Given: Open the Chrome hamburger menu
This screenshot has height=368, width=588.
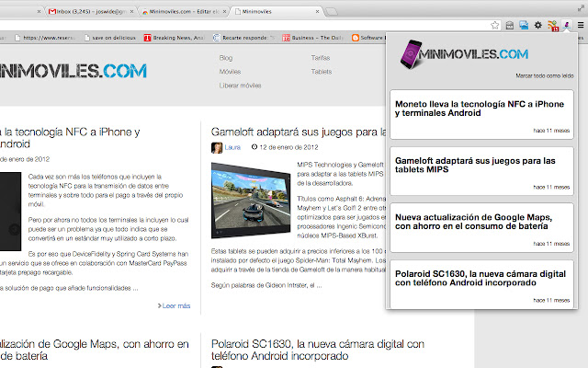Looking at the screenshot, I should click(x=581, y=25).
